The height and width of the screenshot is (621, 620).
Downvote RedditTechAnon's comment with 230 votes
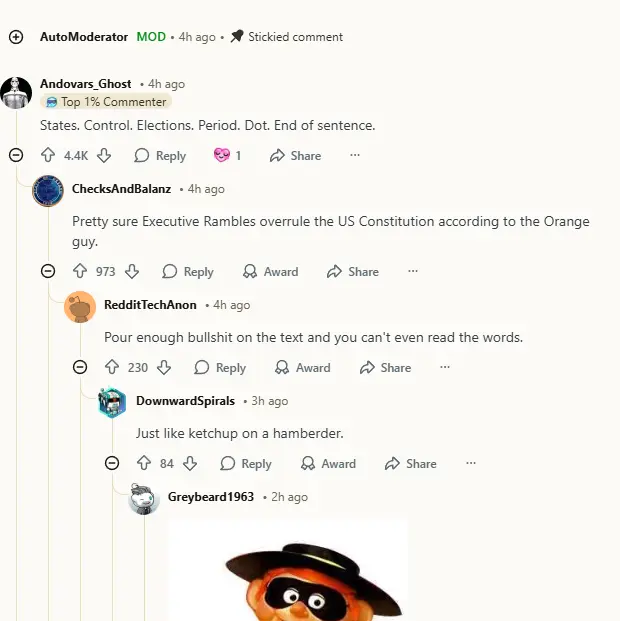(x=164, y=367)
